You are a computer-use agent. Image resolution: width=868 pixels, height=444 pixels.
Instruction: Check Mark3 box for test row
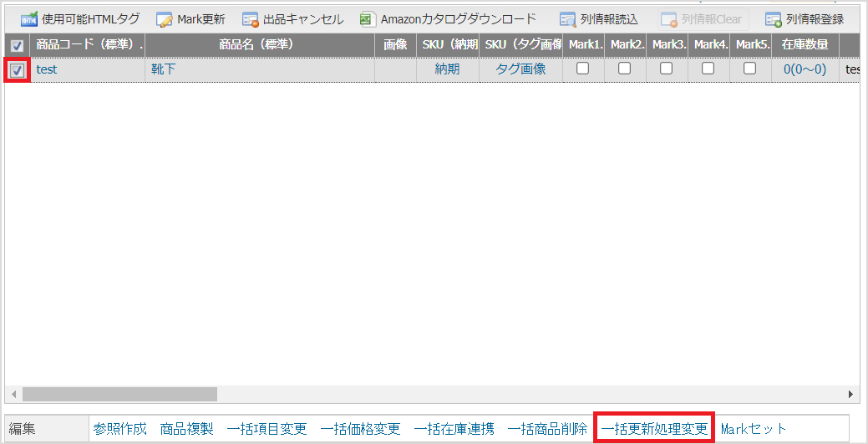[667, 69]
